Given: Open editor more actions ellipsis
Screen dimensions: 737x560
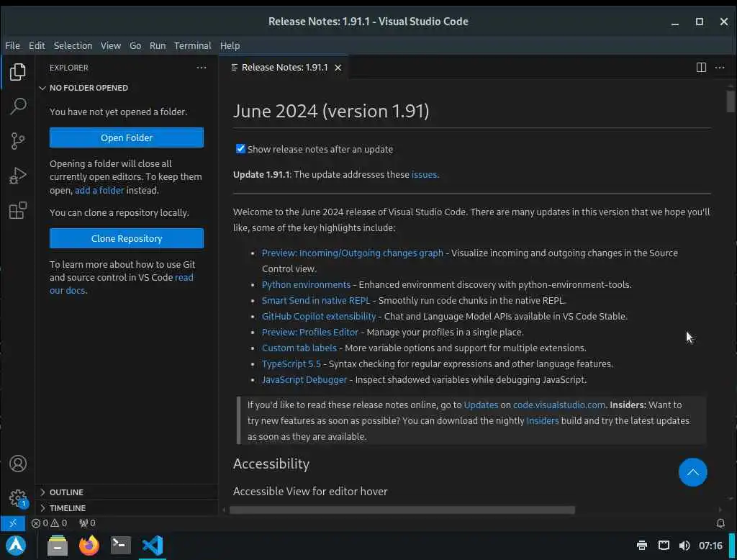Looking at the screenshot, I should [720, 67].
